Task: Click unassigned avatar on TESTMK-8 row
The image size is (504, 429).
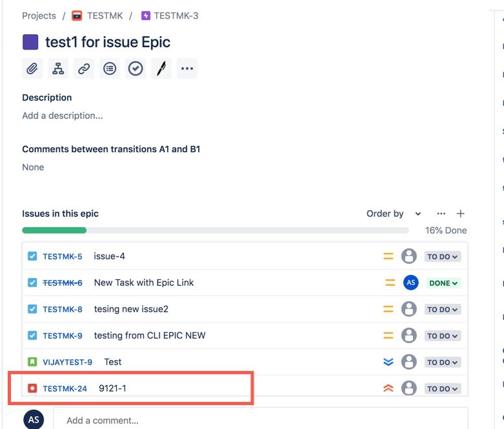Action: coord(409,309)
